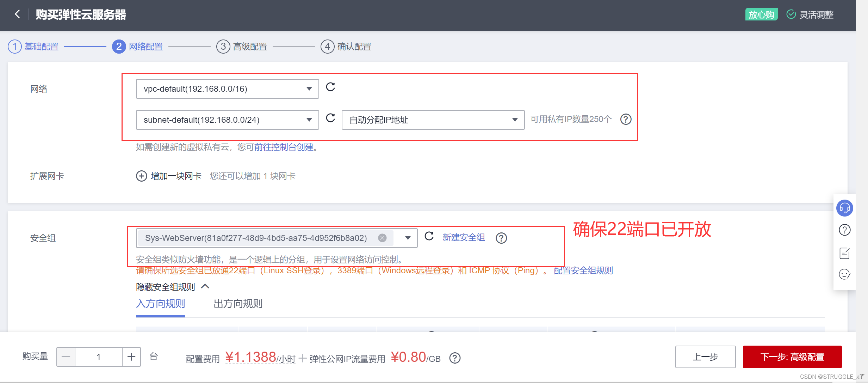Click the back arrow in the header
Image resolution: width=868 pixels, height=383 pixels.
[x=17, y=14]
